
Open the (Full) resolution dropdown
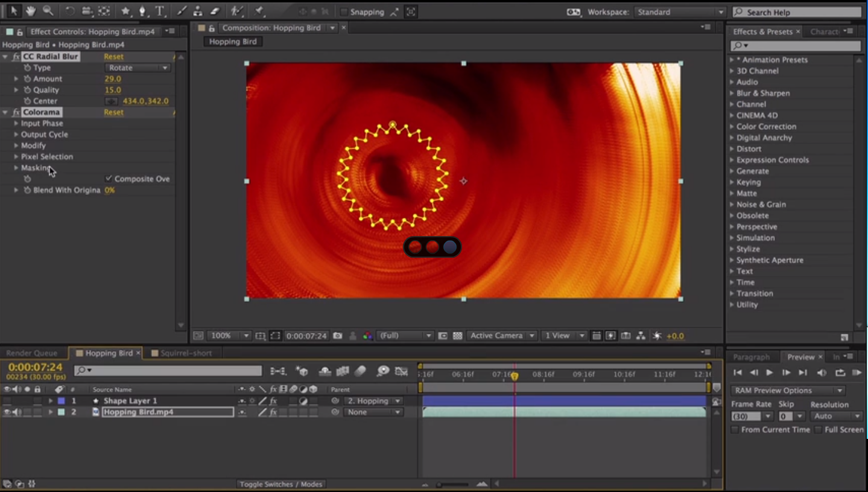[x=406, y=336]
